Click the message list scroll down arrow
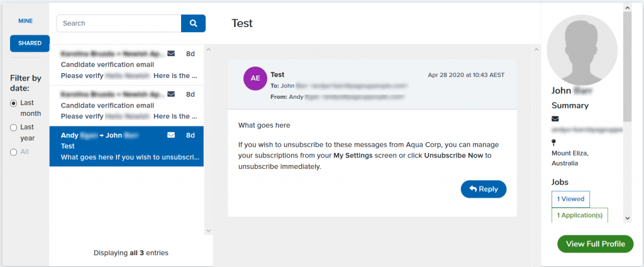 [x=208, y=230]
